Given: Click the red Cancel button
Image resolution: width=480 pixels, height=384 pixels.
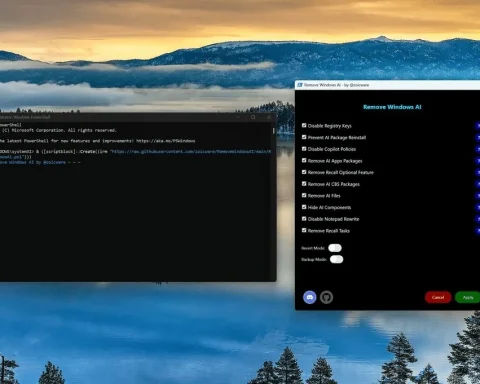Looking at the screenshot, I should tap(438, 297).
